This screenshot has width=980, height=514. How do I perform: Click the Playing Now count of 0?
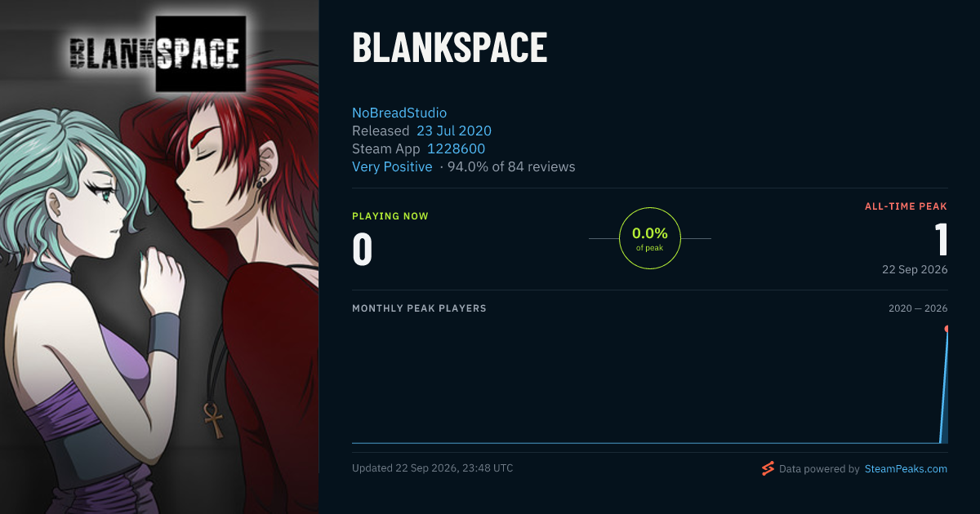pyautogui.click(x=363, y=249)
